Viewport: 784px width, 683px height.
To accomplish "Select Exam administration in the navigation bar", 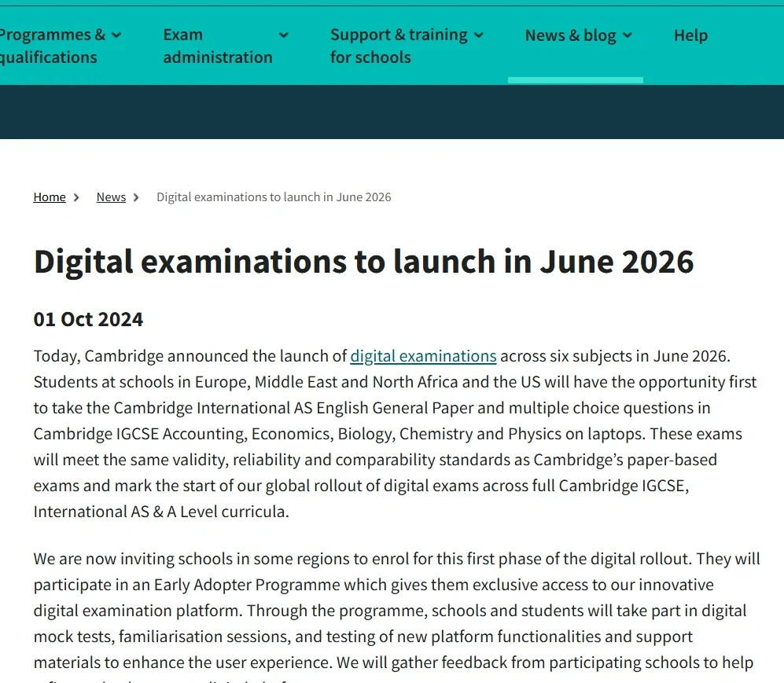I will tap(218, 46).
